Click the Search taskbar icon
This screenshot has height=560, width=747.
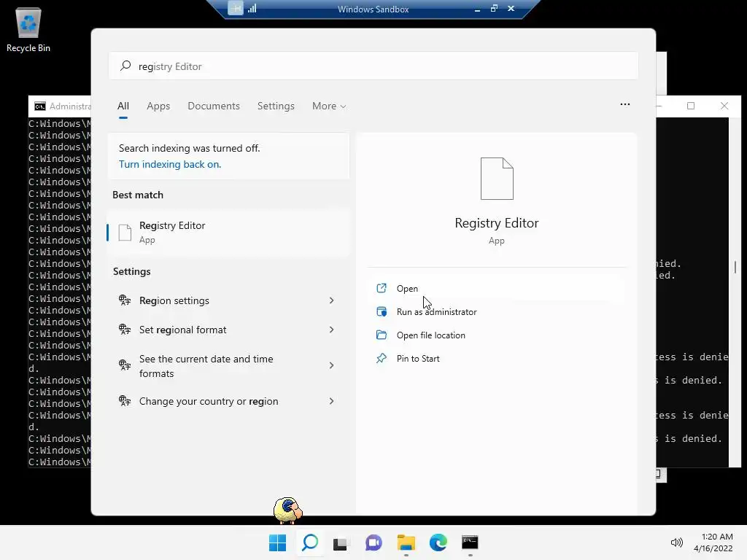click(310, 542)
